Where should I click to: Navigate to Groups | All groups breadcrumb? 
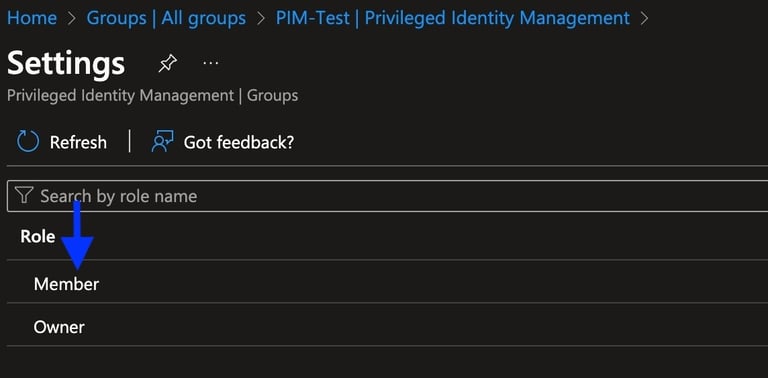click(x=166, y=19)
